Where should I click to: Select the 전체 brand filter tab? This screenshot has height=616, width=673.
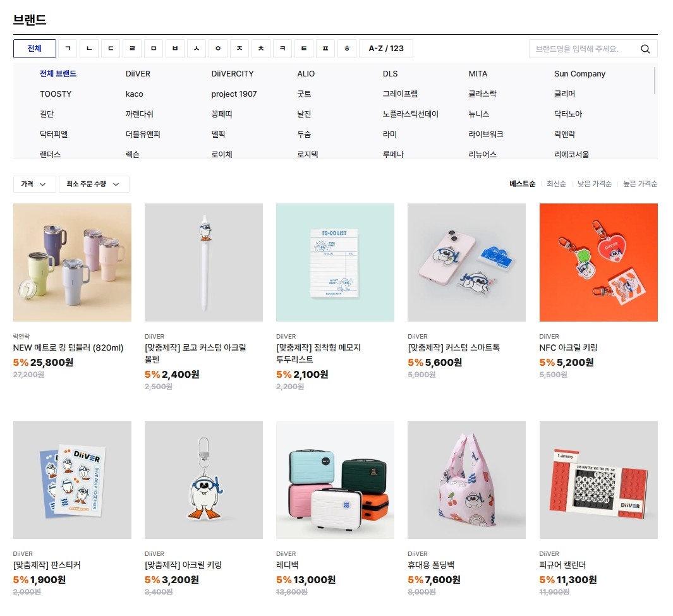(x=34, y=49)
